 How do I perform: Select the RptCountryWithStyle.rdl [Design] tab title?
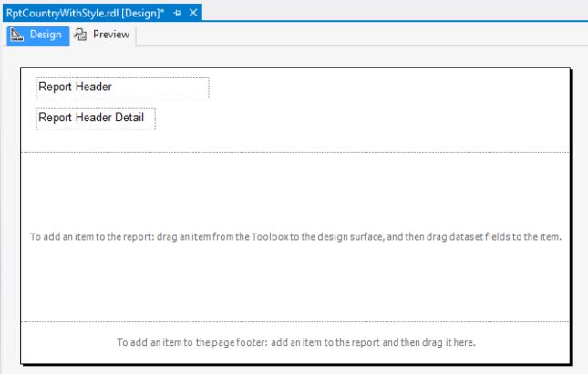[85, 13]
